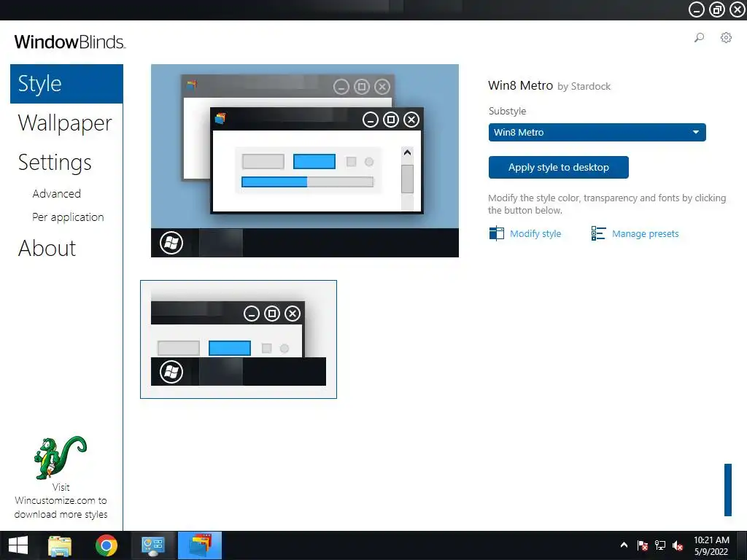The height and width of the screenshot is (560, 747).
Task: Click the Manage presets link
Action: 645,234
